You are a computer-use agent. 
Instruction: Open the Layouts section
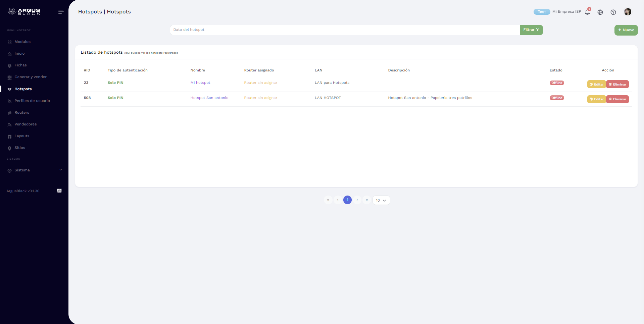click(x=22, y=136)
